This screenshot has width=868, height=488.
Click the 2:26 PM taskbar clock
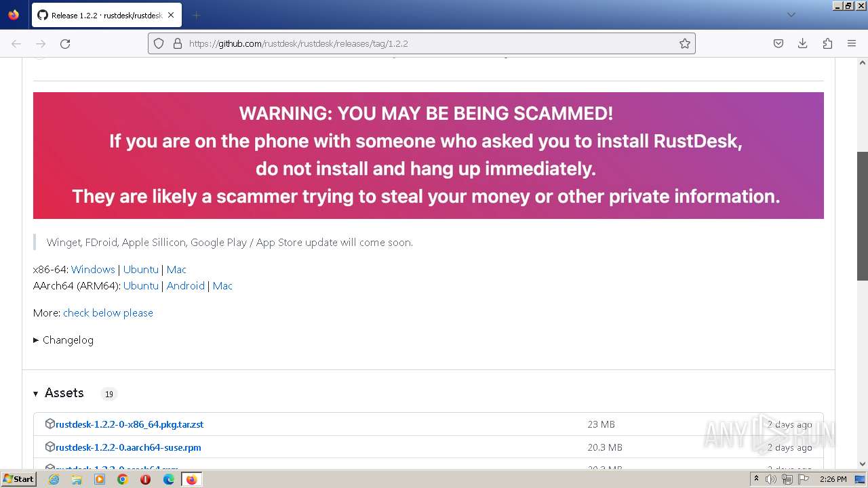point(833,479)
